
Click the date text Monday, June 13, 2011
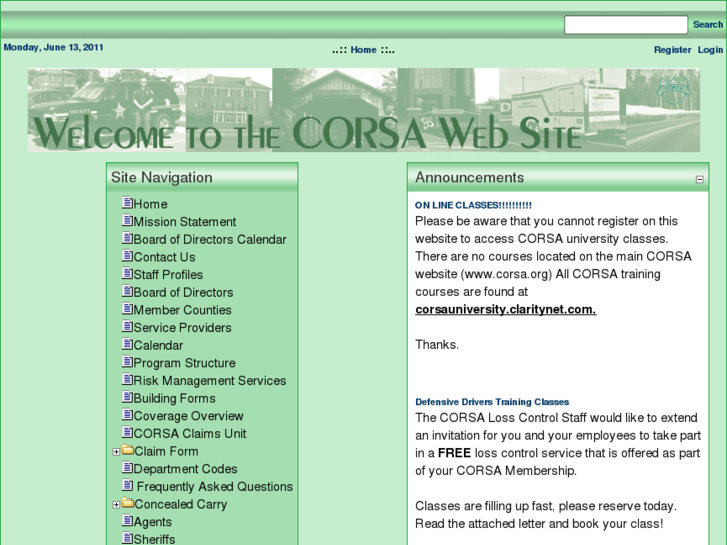coord(53,47)
